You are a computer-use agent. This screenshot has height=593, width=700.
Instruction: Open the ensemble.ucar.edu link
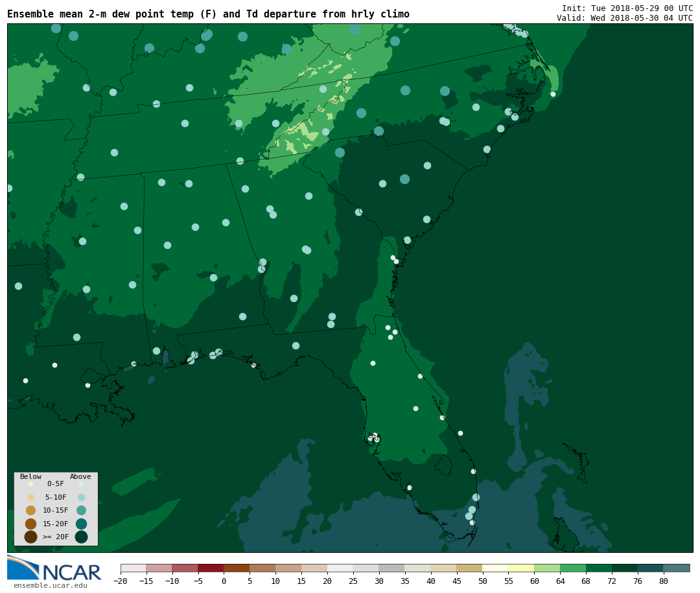[x=50, y=586]
